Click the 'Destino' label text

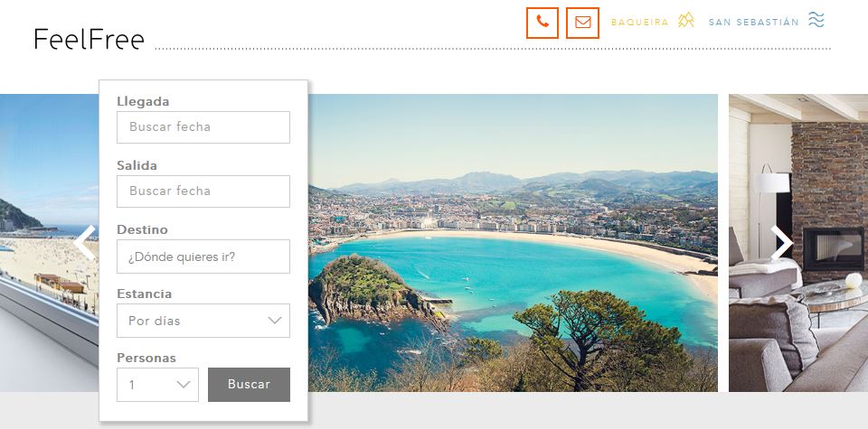click(142, 229)
